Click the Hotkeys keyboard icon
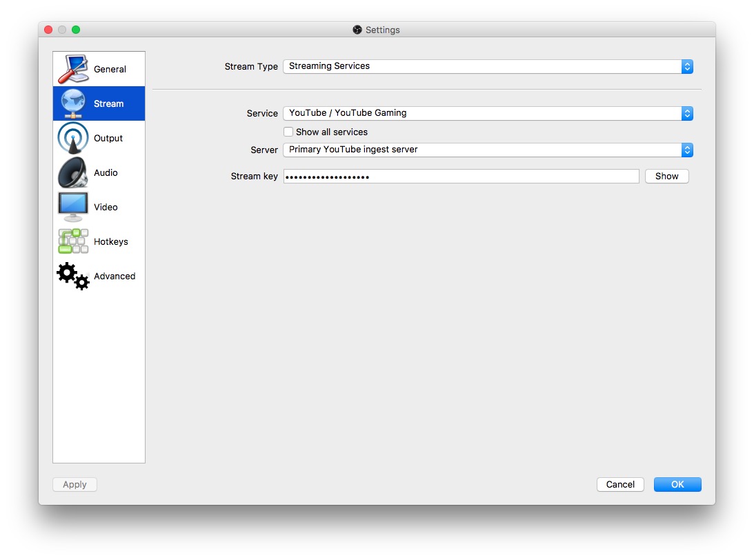Image resolution: width=754 pixels, height=560 pixels. [x=73, y=241]
